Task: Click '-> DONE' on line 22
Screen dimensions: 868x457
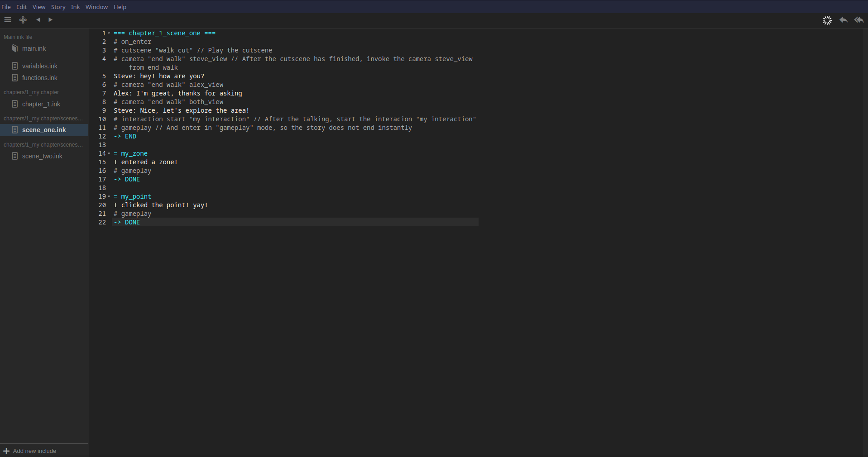Action: coord(127,222)
